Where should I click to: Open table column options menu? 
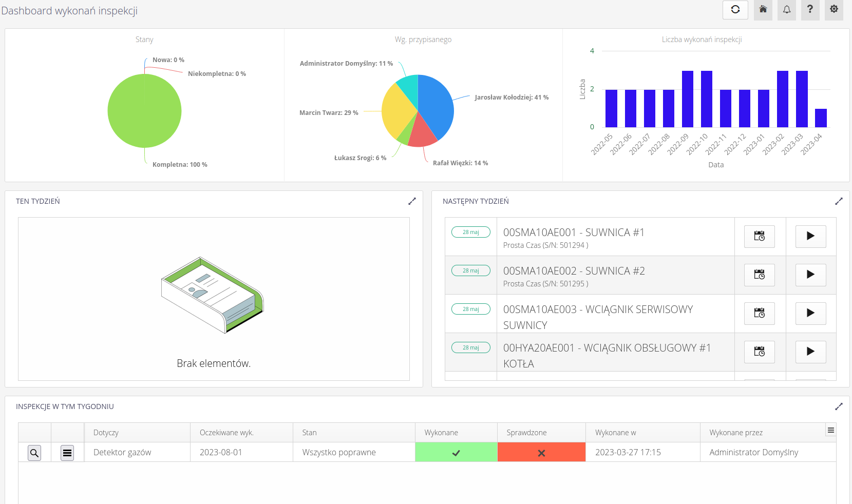tap(830, 430)
